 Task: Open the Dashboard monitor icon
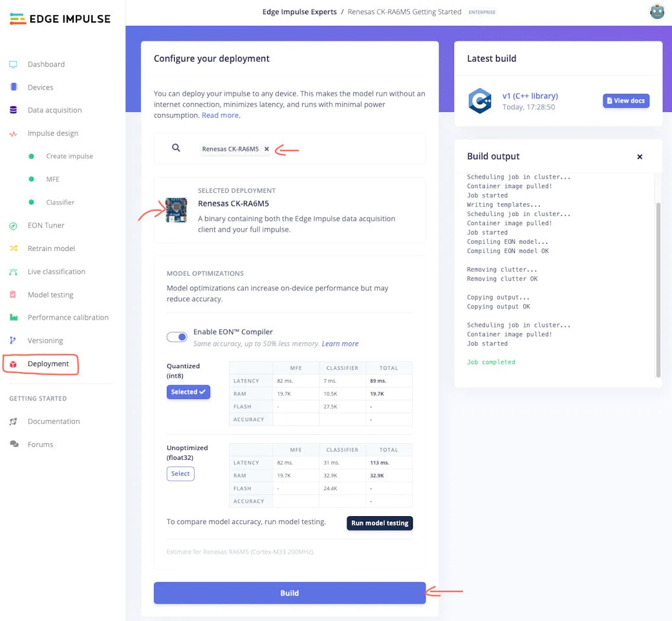(14, 64)
